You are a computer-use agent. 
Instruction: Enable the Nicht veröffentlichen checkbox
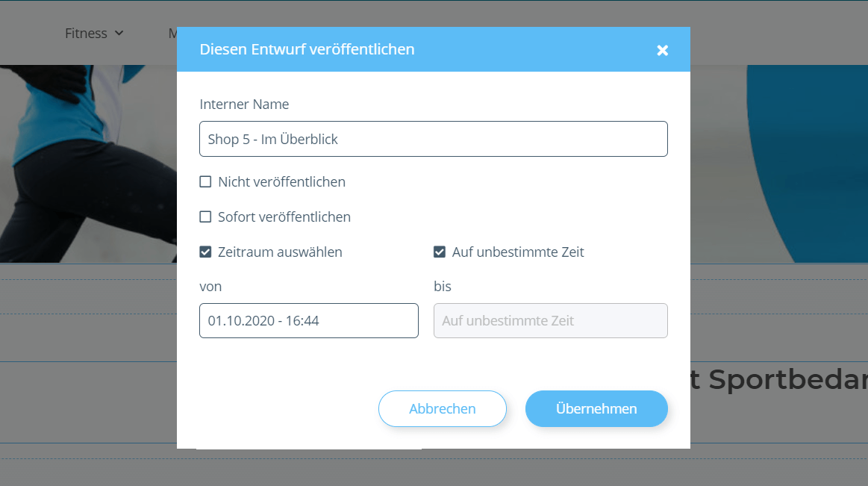[x=206, y=182]
